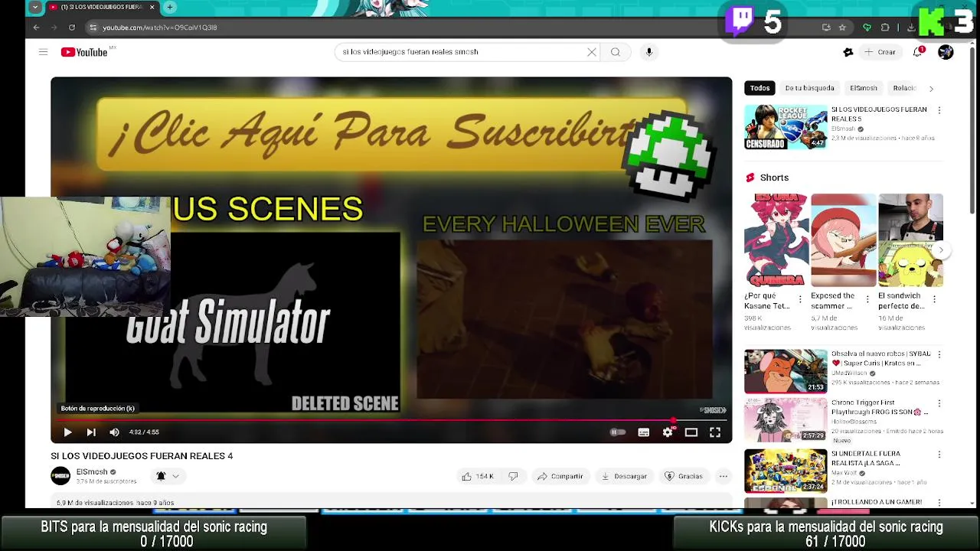Open a new browser tab
The height and width of the screenshot is (551, 980).
click(170, 7)
